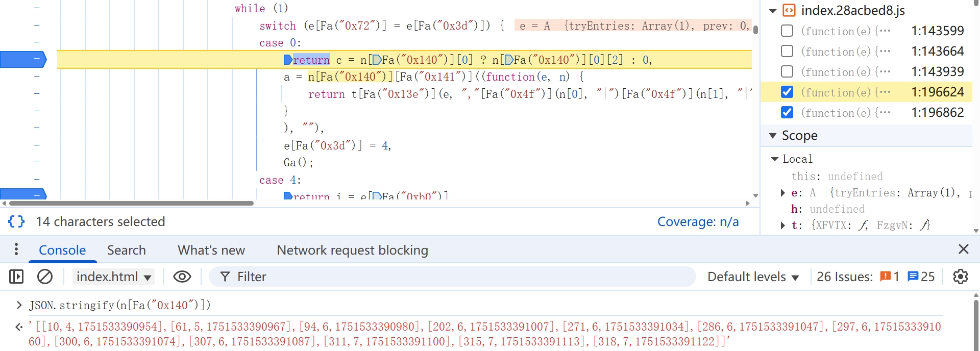The image size is (980, 351).
Task: Click the 'Ga();' code line
Action: 299,163
